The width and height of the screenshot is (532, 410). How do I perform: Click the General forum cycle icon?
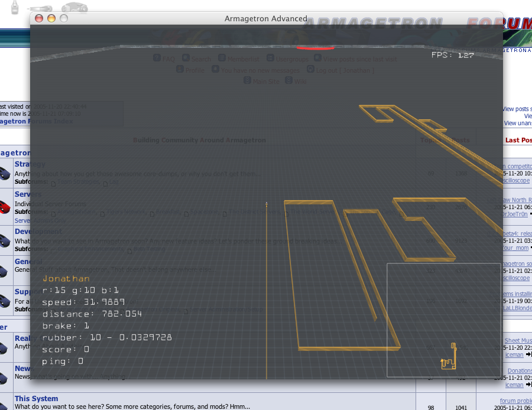[x=5, y=271]
